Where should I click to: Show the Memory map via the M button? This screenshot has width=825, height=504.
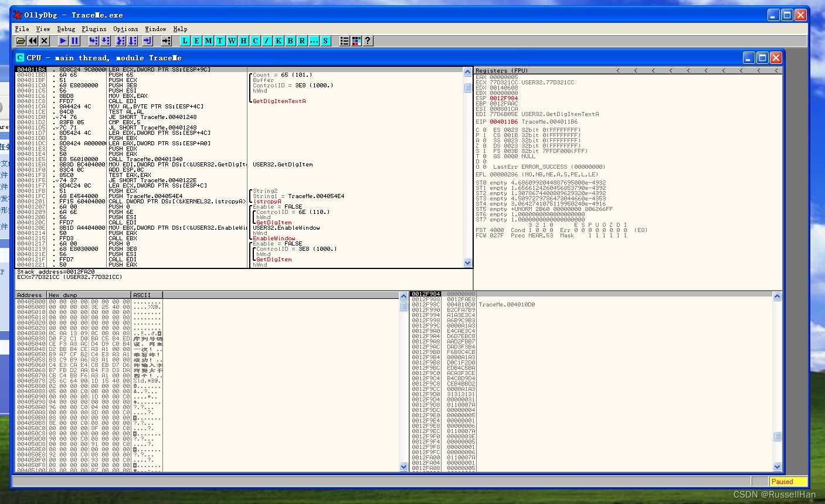click(209, 40)
